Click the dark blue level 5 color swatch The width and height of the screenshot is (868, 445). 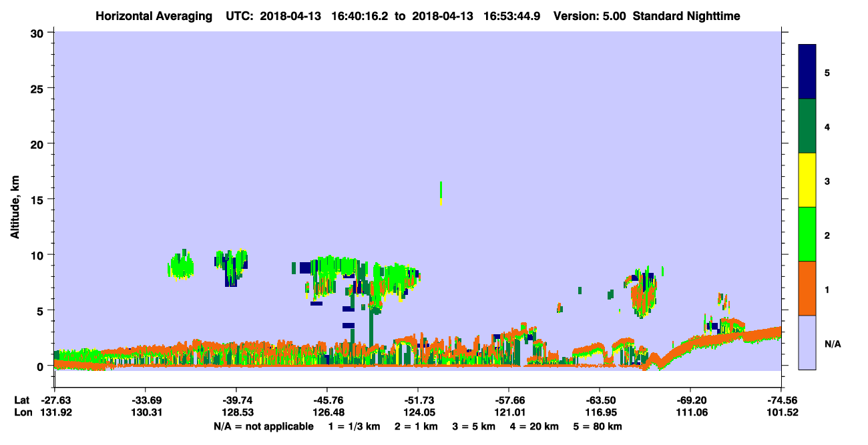807,71
